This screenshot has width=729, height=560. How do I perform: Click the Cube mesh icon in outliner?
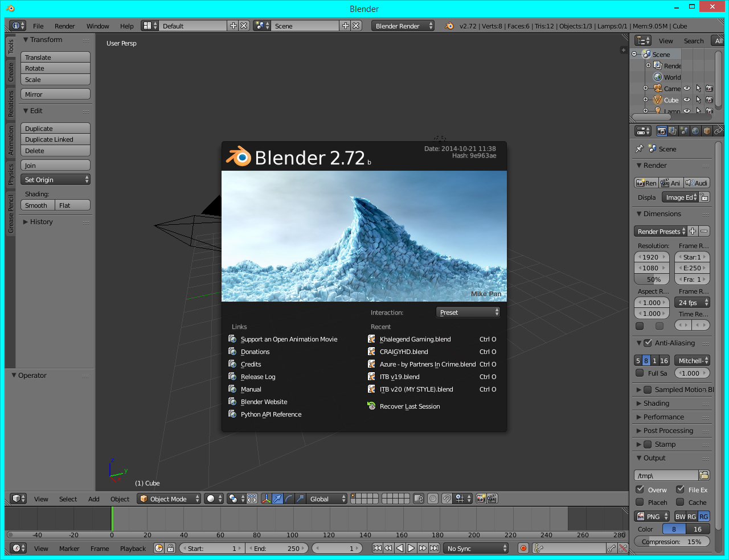click(658, 100)
